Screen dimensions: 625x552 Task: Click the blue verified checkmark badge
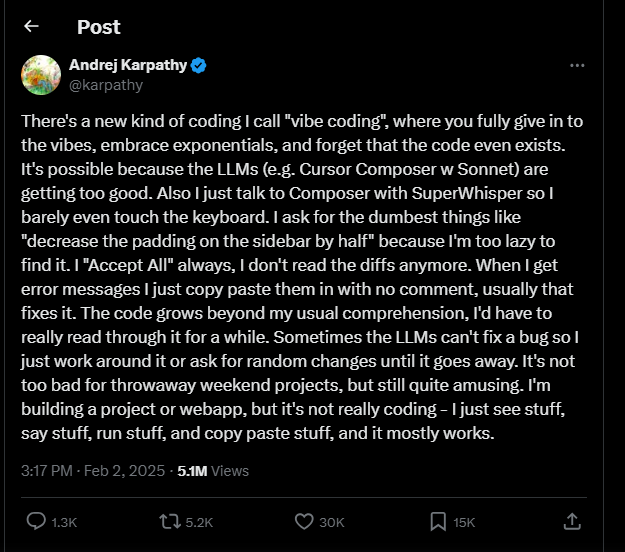tap(199, 66)
